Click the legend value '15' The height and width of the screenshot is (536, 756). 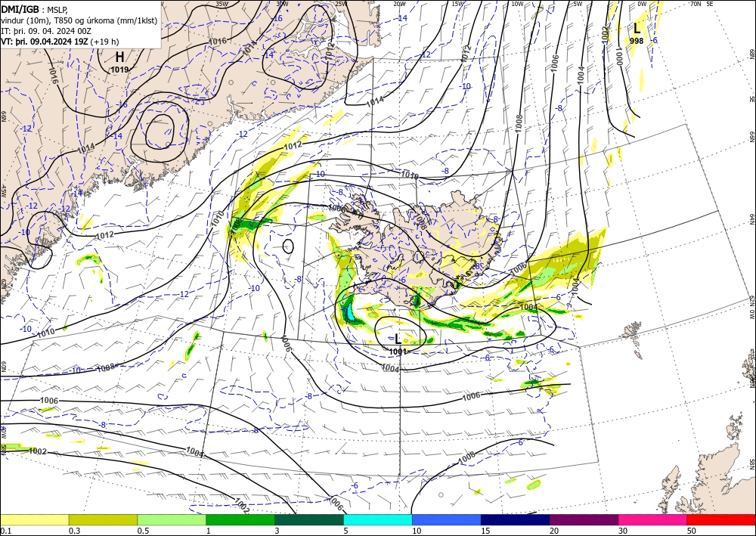[x=485, y=531]
